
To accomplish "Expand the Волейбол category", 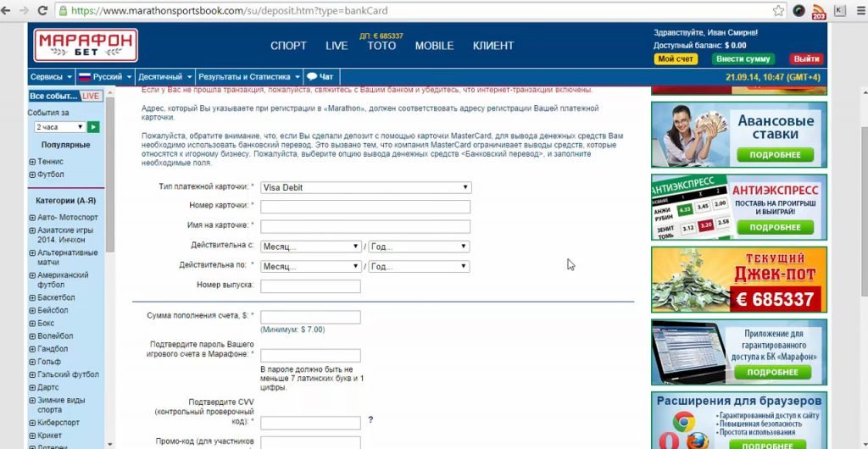I will (32, 336).
